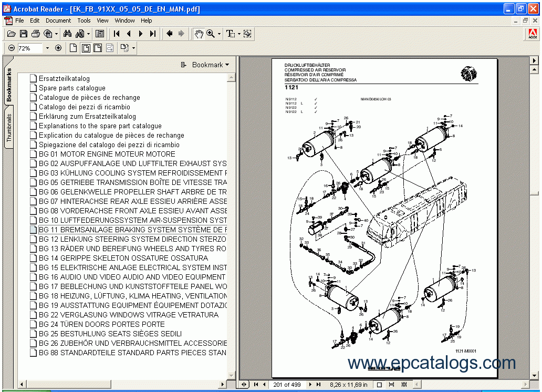Go to previous page in status bar
Viewport: 542px width, 392px height.
click(264, 385)
